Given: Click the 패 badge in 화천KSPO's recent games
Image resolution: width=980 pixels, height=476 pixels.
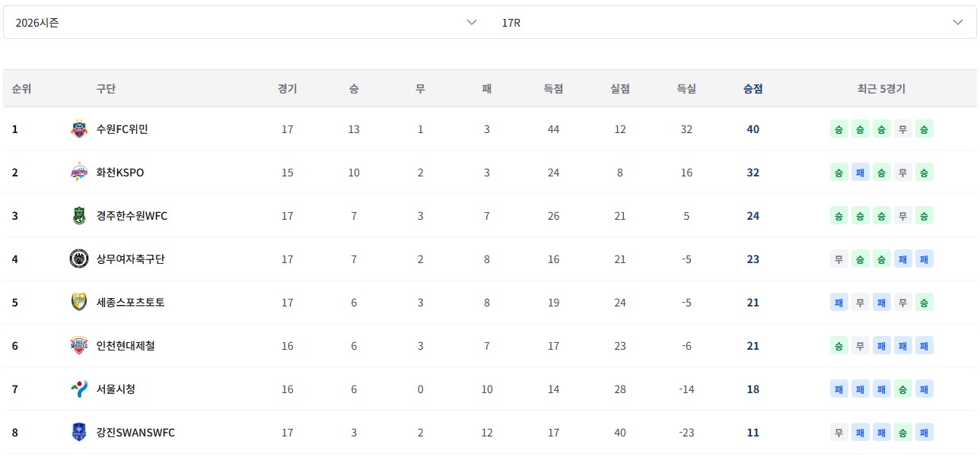Looking at the screenshot, I should [861, 173].
